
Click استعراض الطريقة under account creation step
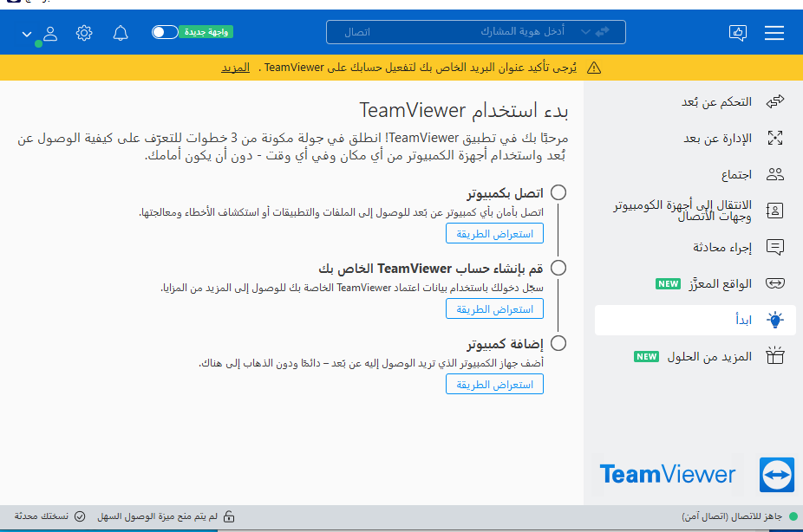pos(494,309)
